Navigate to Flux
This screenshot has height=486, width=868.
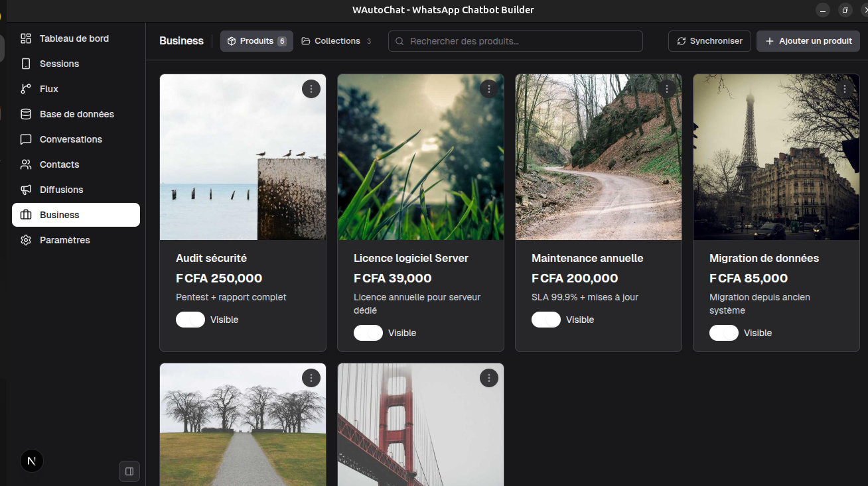(76, 89)
